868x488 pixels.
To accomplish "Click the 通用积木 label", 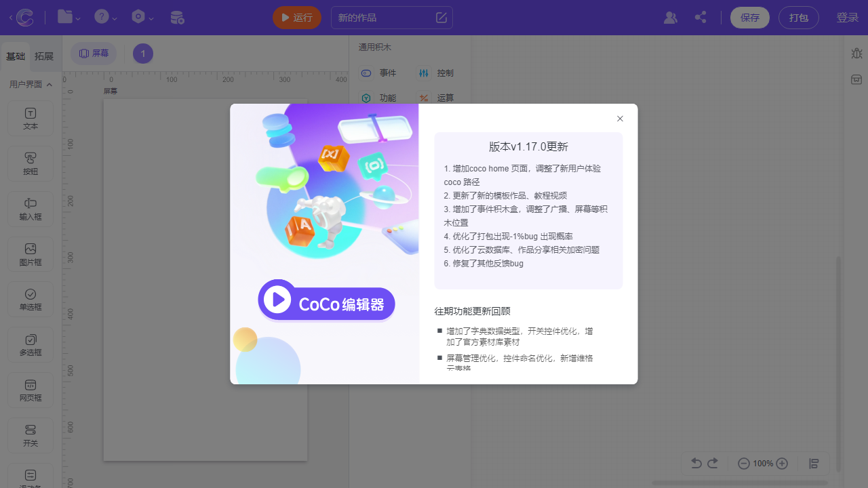I will tap(375, 47).
